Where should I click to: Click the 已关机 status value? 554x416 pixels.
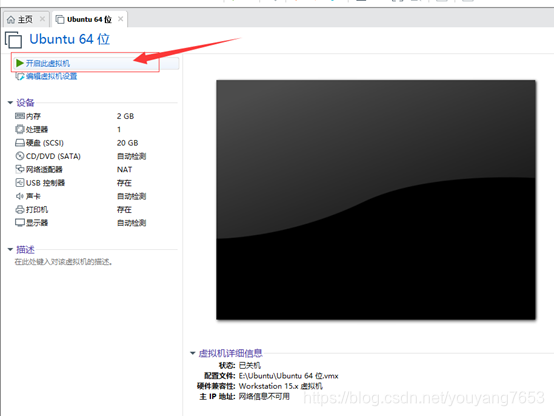250,365
